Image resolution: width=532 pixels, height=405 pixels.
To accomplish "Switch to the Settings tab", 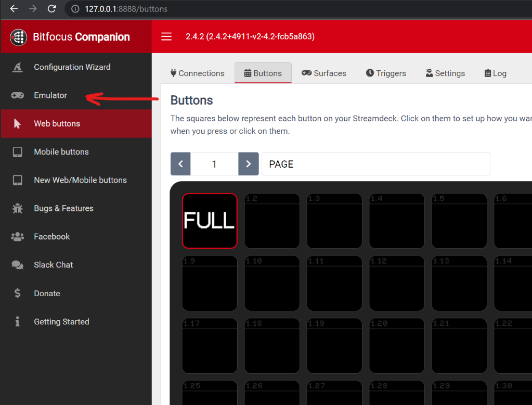I will [x=446, y=73].
